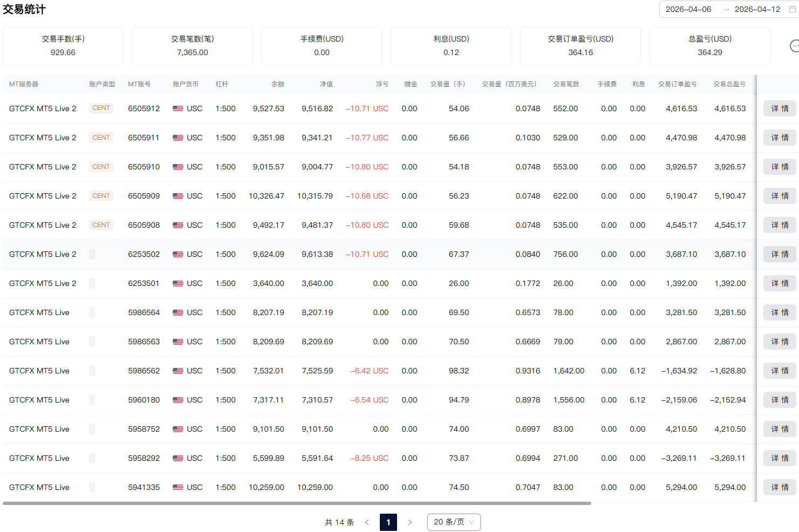Open 详情 for account 6505912
This screenshot has height=532, width=799.
(779, 108)
